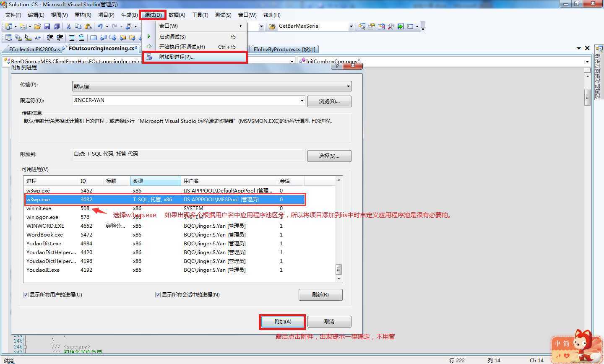Open the 调试(D) menu
Viewport: 604px width, 364px height.
click(153, 15)
